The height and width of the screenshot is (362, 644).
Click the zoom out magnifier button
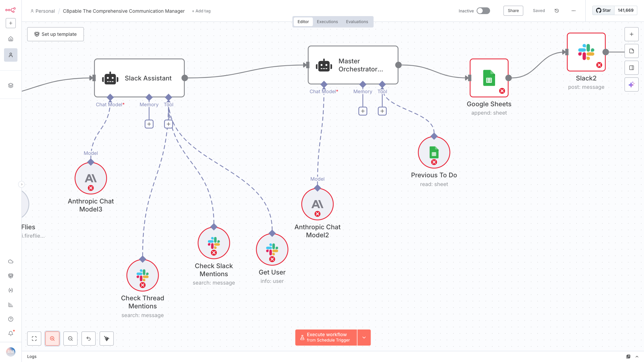pyautogui.click(x=70, y=339)
